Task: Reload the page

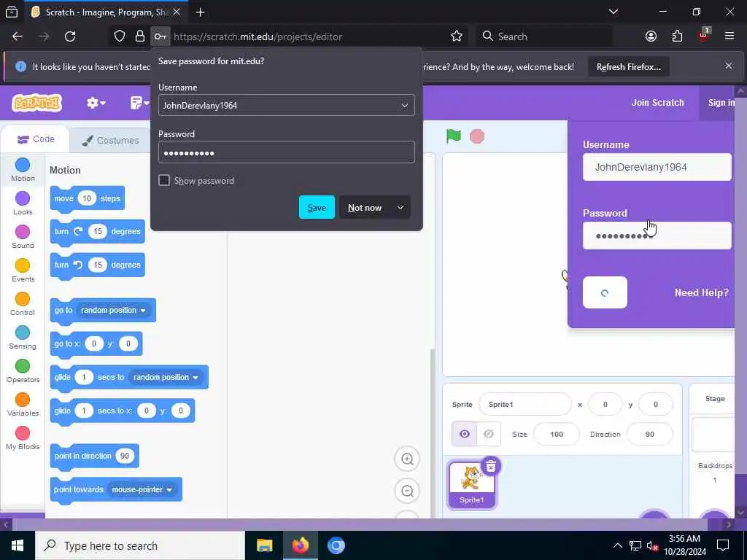Action: point(70,36)
